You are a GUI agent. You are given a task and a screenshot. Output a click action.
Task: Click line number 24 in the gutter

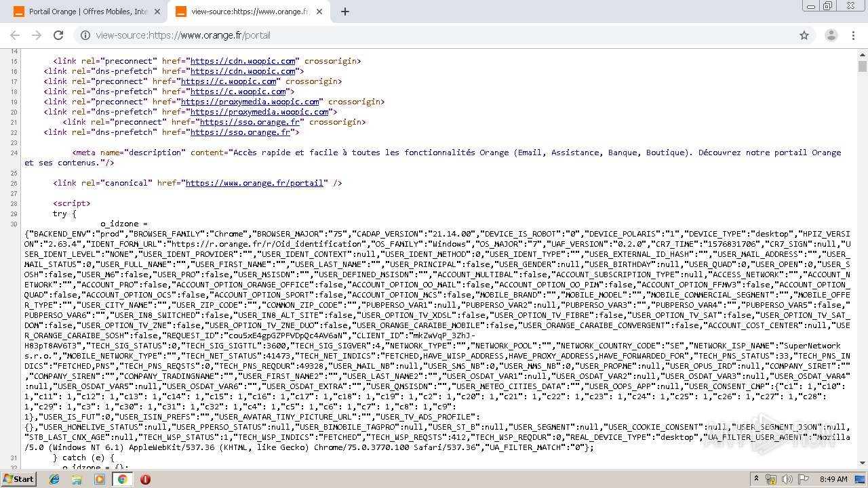tap(14, 153)
